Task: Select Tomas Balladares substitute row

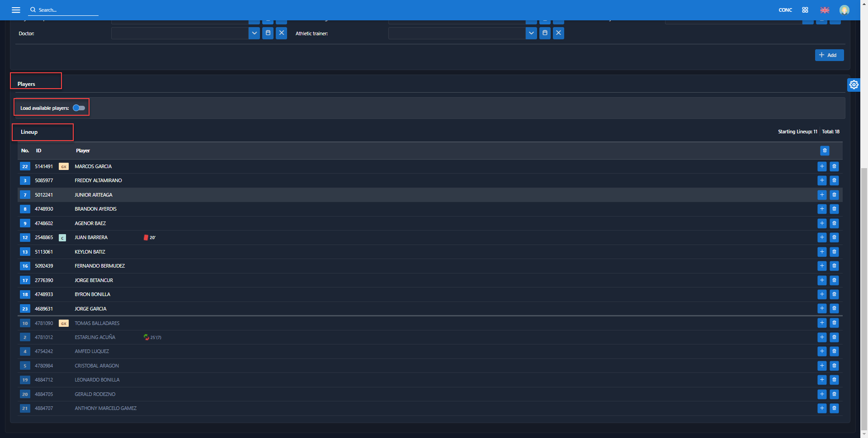Action: point(97,323)
